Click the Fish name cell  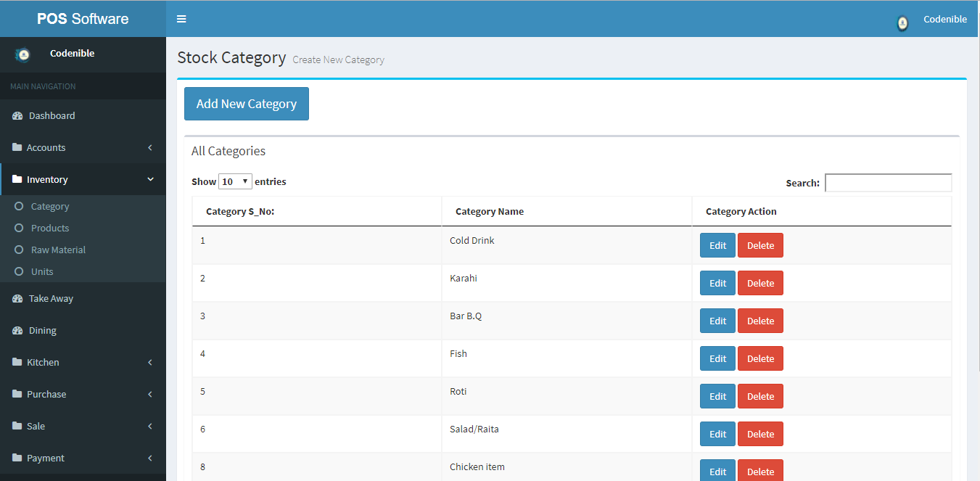pos(567,358)
